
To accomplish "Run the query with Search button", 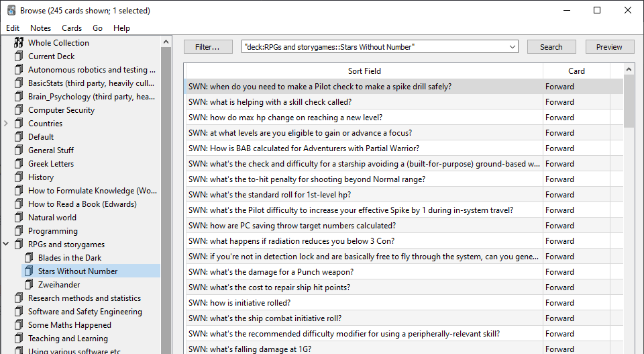I will 551,47.
